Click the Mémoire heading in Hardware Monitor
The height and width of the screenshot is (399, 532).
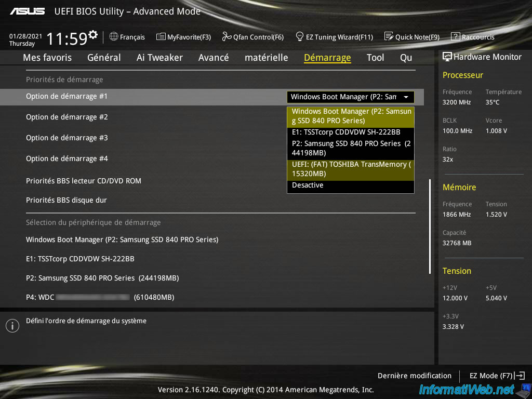(x=459, y=187)
